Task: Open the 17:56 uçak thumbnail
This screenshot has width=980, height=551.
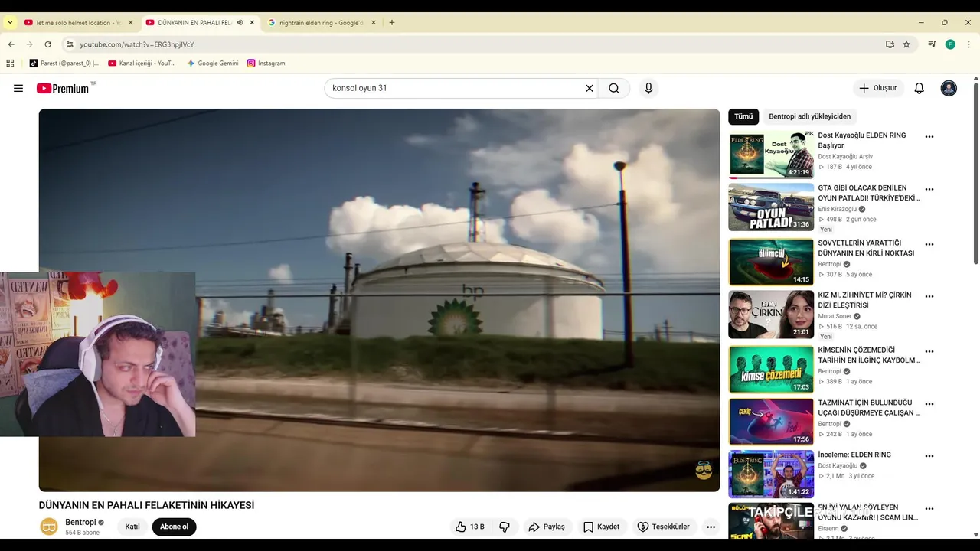Action: coord(771,421)
